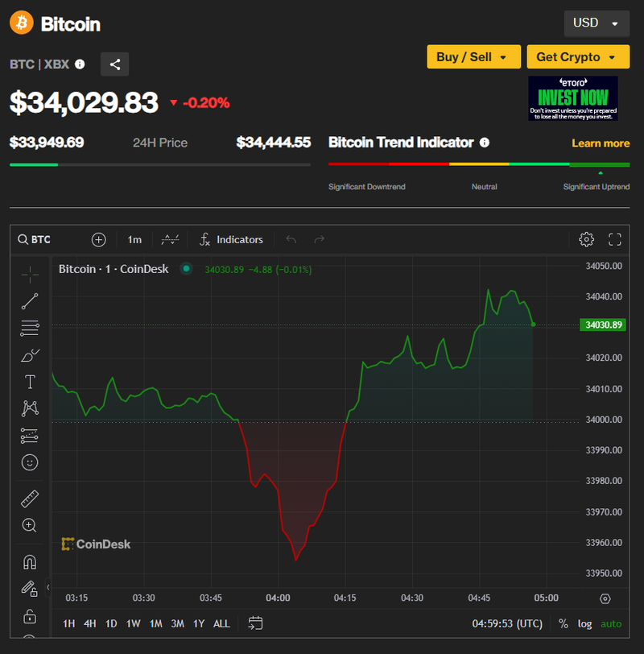Toggle log scale on price axis
This screenshot has width=644, height=654.
[584, 623]
